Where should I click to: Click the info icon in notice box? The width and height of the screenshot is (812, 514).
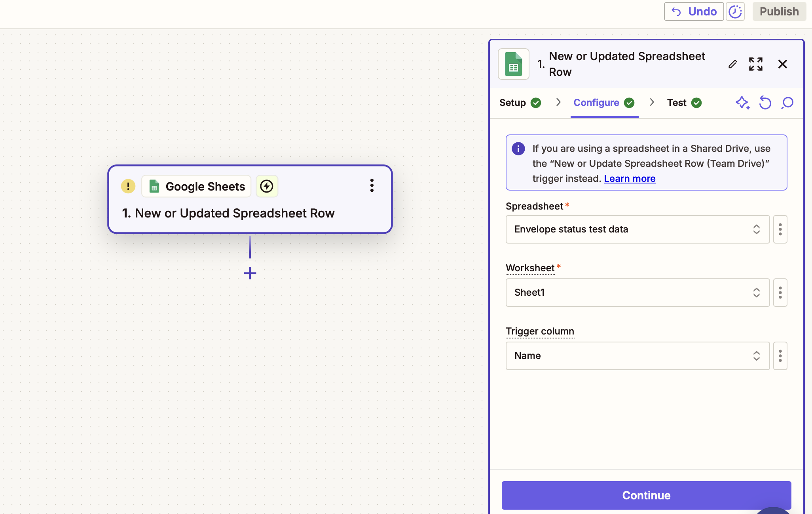click(518, 149)
